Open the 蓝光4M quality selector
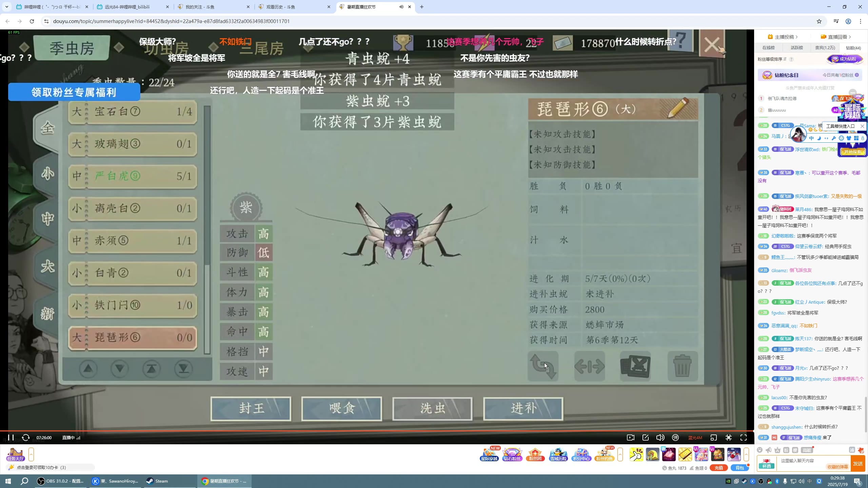 (695, 438)
